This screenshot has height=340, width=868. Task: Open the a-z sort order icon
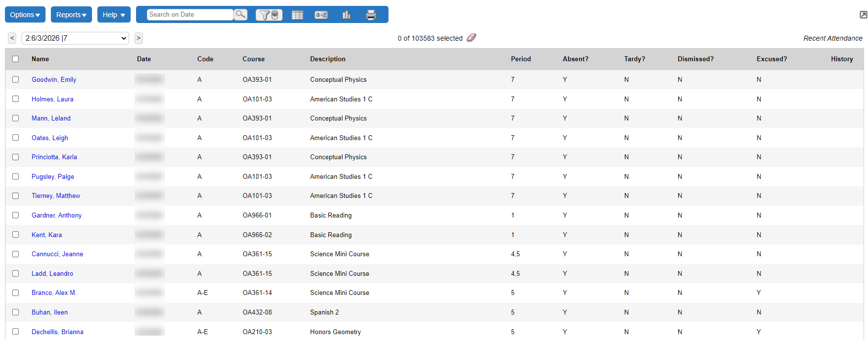point(321,15)
